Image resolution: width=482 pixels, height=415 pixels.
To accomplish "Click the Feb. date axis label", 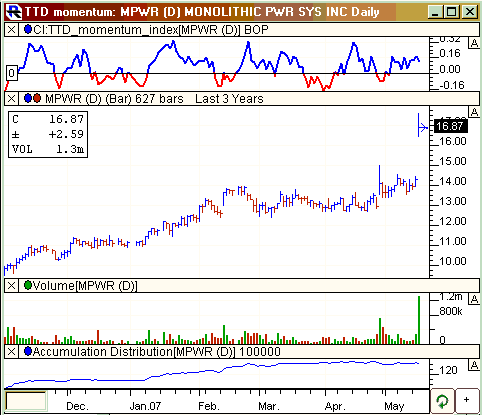I will click(x=209, y=406).
